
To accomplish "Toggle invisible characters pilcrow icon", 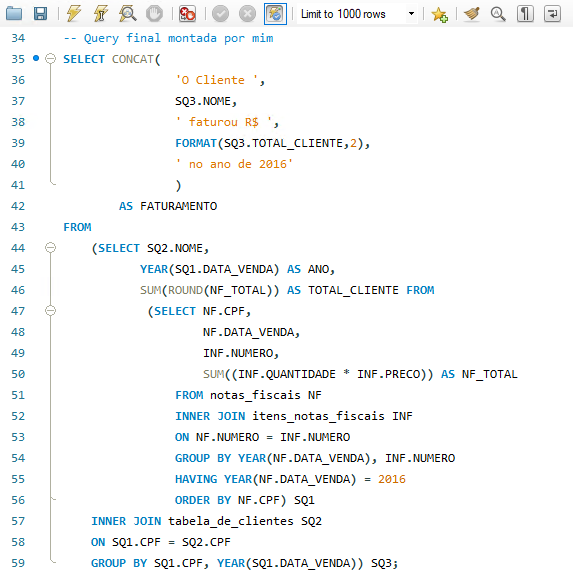I will [525, 14].
